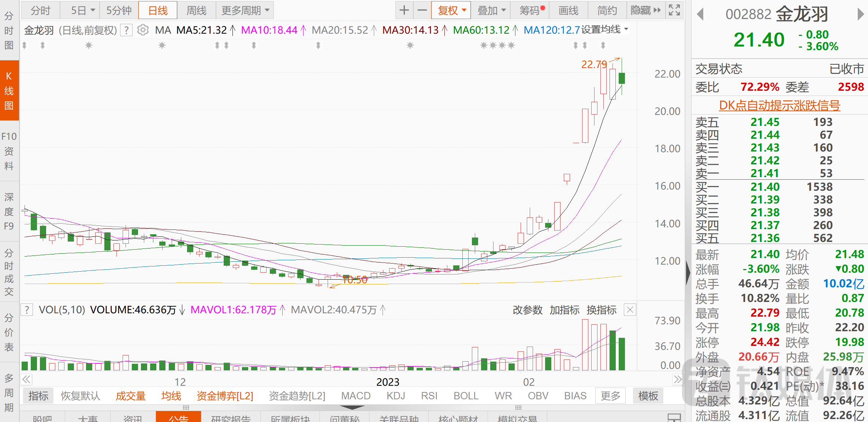Expand the 更多周期 dropdown
Image resolution: width=868 pixels, height=422 pixels.
point(245,10)
